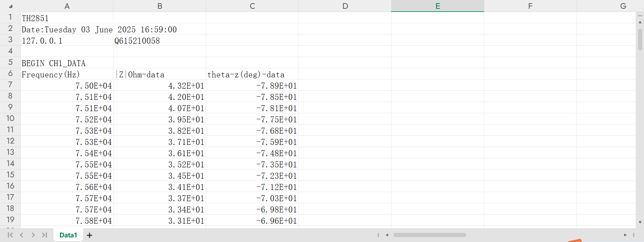Select the cell containing Q615210058
This screenshot has height=242, width=644.
(159, 41)
